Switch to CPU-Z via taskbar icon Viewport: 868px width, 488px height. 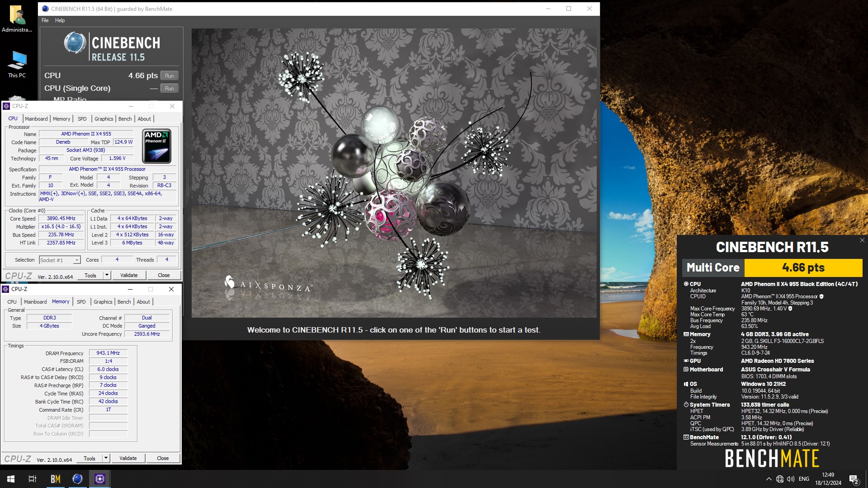(x=99, y=479)
